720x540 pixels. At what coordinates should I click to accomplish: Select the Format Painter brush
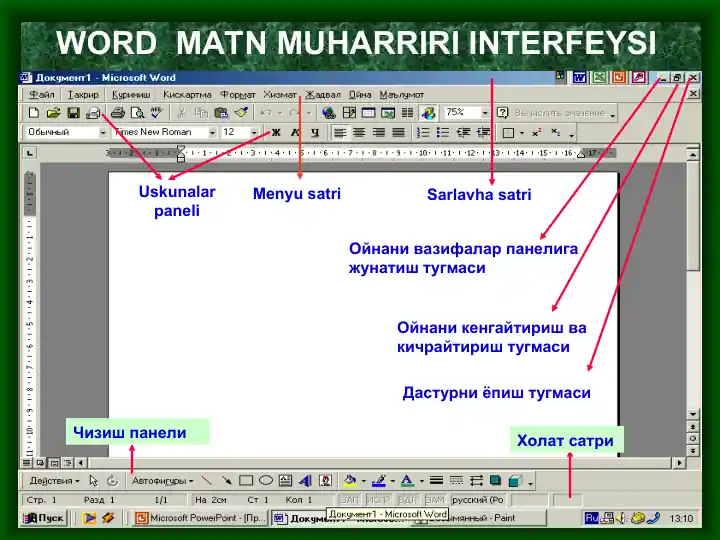241,112
